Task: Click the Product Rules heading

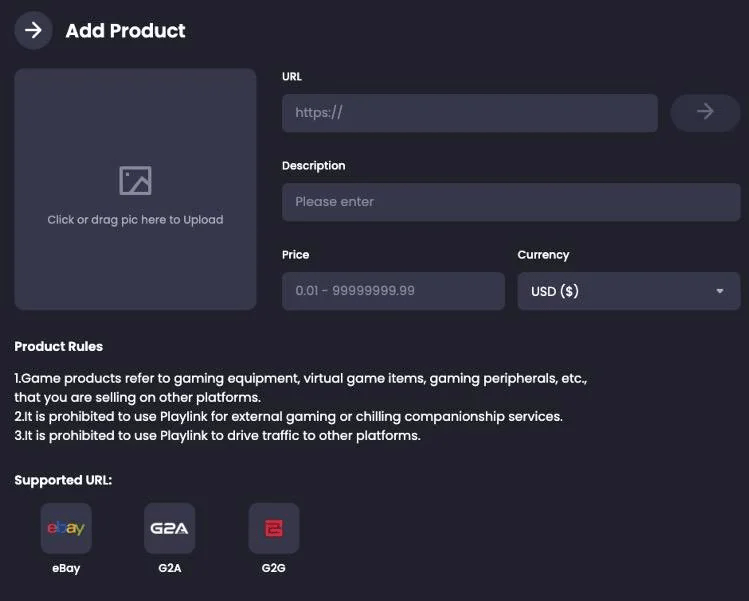Action: 58,347
